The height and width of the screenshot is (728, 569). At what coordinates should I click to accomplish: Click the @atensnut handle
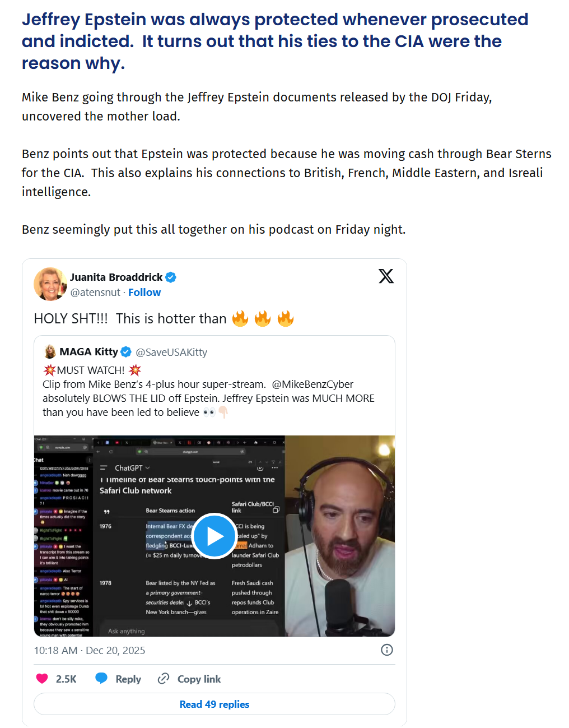pyautogui.click(x=95, y=293)
